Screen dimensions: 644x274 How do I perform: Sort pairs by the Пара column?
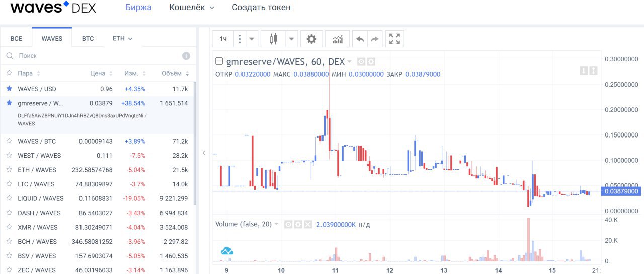pos(29,73)
